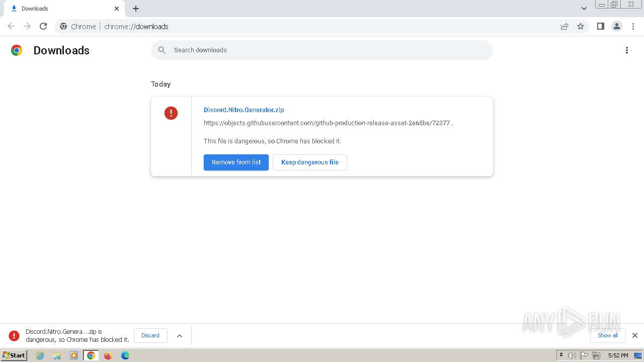The width and height of the screenshot is (644, 362).
Task: Bookmark this page with the star
Action: tap(581, 26)
